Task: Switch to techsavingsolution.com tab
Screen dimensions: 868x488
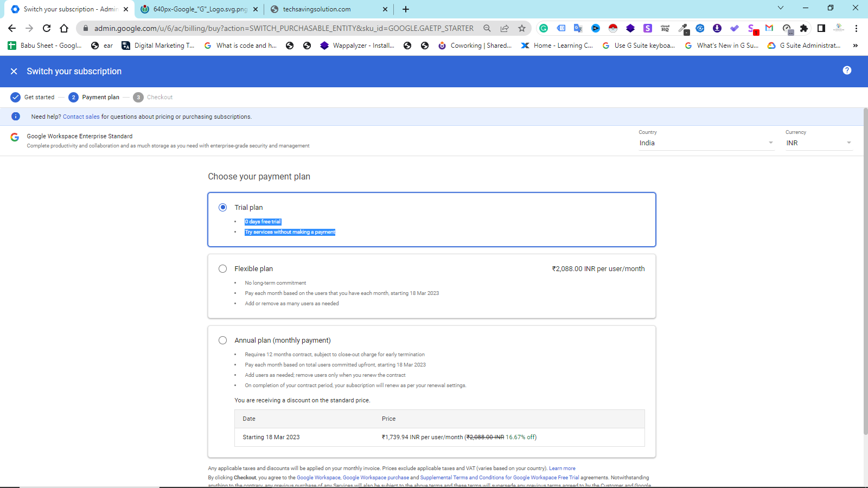Action: point(329,9)
